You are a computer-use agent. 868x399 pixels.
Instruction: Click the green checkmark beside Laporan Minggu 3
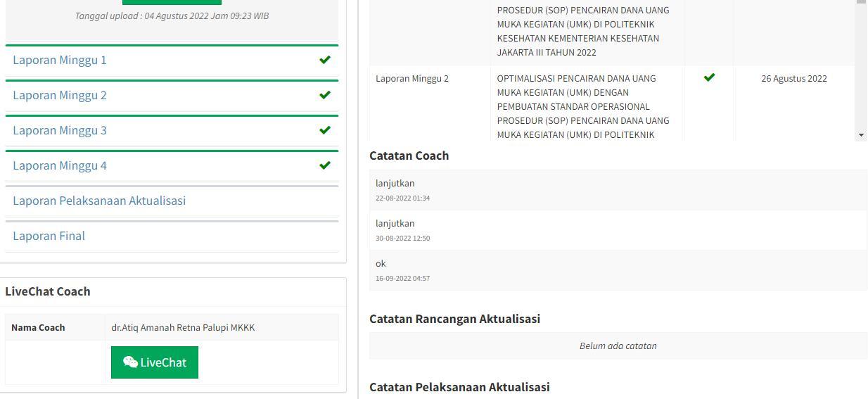tap(324, 130)
